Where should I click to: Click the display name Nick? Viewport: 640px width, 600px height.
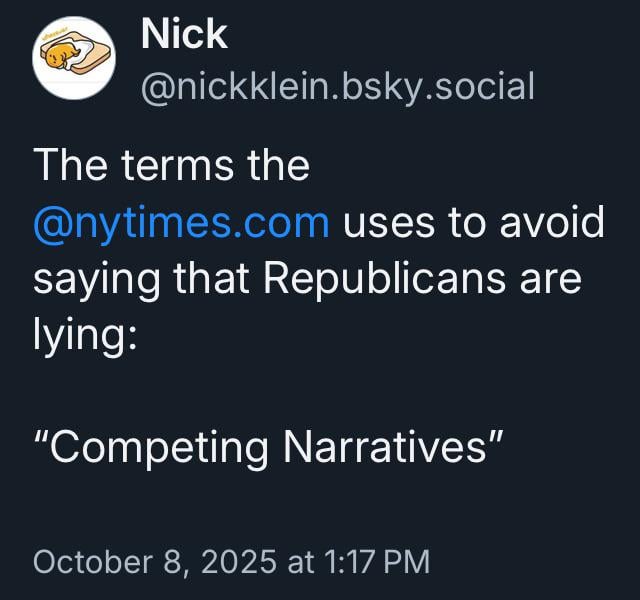coord(184,36)
